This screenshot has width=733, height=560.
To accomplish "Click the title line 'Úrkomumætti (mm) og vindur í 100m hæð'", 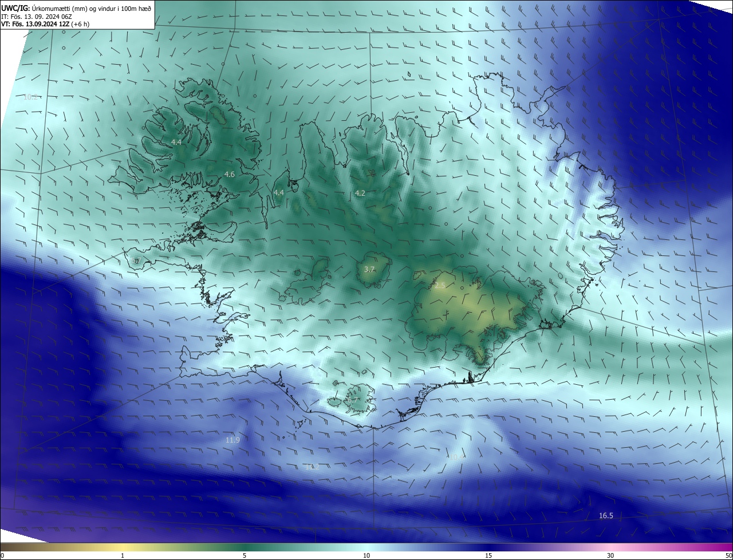I will click(90, 8).
